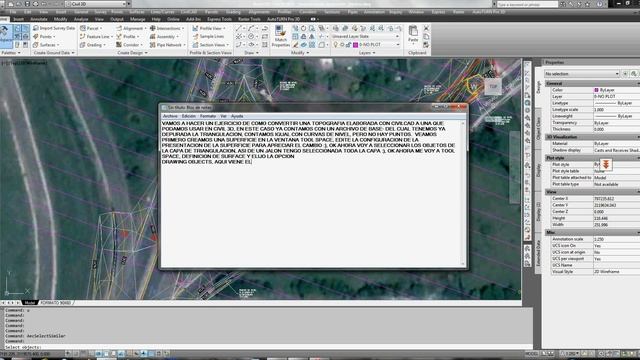Open the Object Class side tab in Properties
640x360 pixels.
(538, 128)
